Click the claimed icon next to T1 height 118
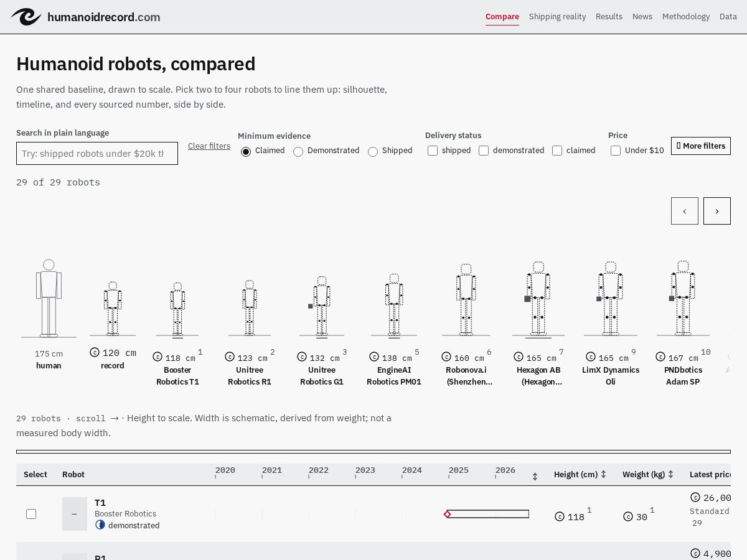This screenshot has width=747, height=560. [560, 516]
